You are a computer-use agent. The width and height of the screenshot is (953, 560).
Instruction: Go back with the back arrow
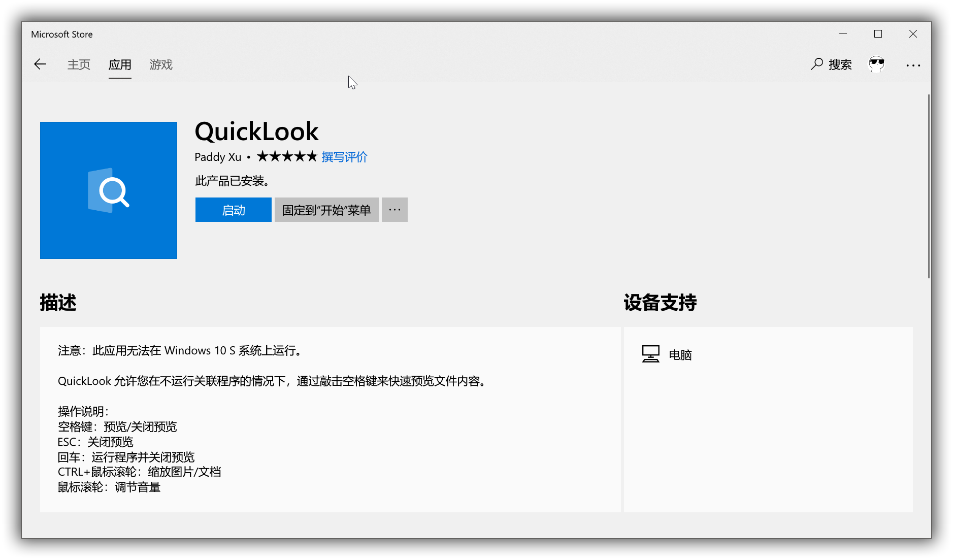point(40,64)
